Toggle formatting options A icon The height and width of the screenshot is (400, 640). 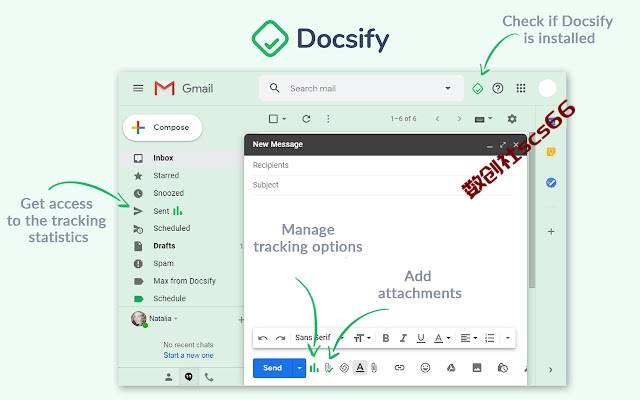(x=360, y=368)
